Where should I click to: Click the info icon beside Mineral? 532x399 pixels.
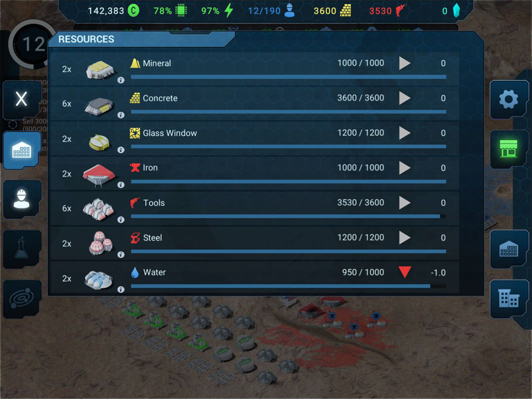pos(121,80)
